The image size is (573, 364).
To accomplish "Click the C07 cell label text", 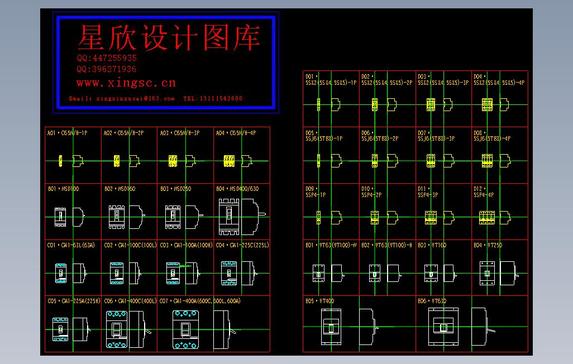I will pos(200,301).
